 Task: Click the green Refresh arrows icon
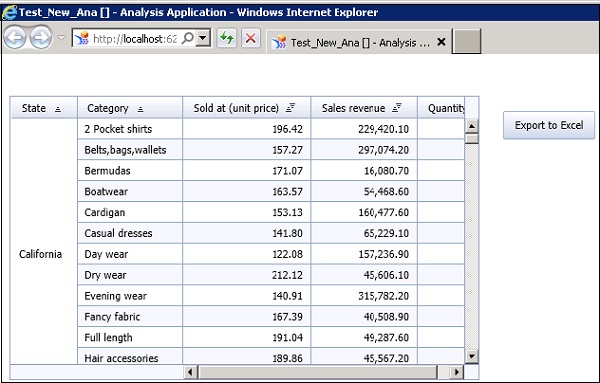[227, 38]
